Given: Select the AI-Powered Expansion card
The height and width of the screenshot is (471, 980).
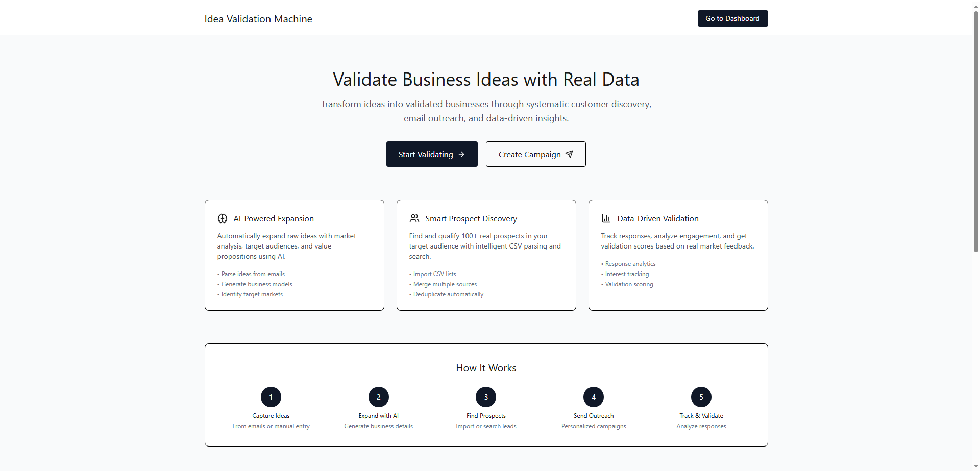Looking at the screenshot, I should (294, 255).
